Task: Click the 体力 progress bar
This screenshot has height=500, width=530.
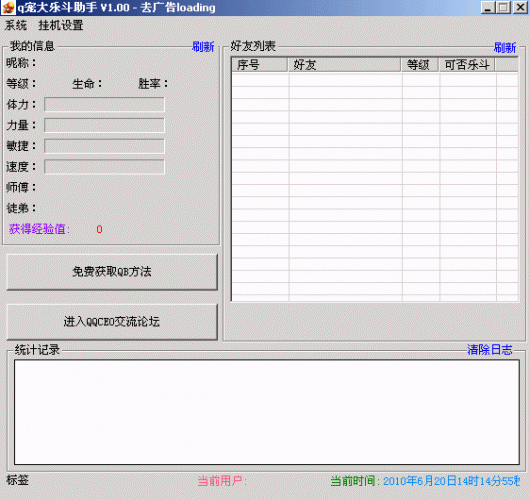Action: click(x=104, y=104)
